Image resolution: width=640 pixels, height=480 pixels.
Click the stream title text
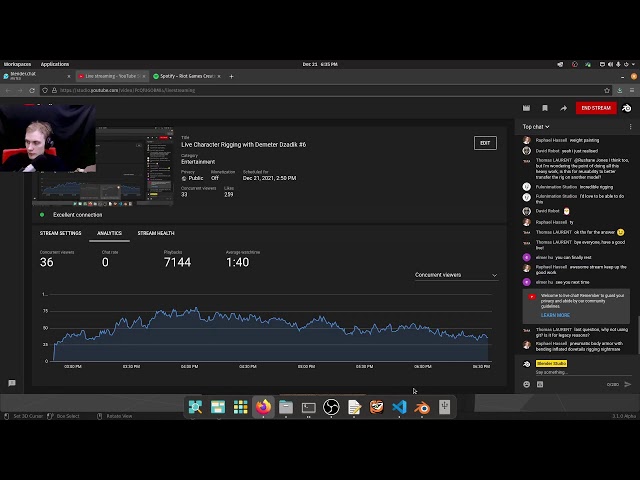pos(243,144)
